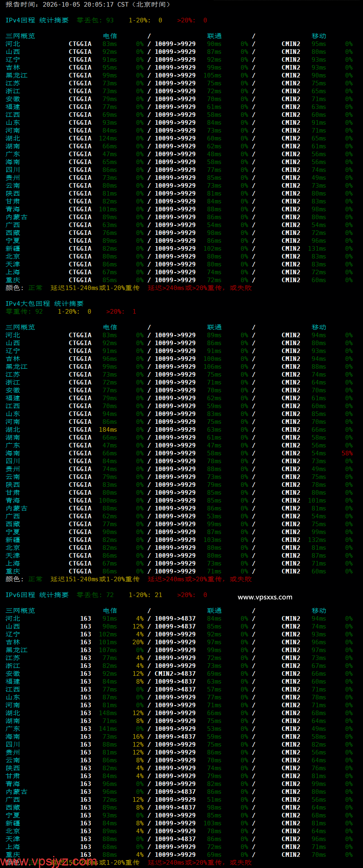The image size is (363, 868).
Task: Click the report timestamp 2026-10-05 20:05:17 CST
Action: [x=85, y=5]
